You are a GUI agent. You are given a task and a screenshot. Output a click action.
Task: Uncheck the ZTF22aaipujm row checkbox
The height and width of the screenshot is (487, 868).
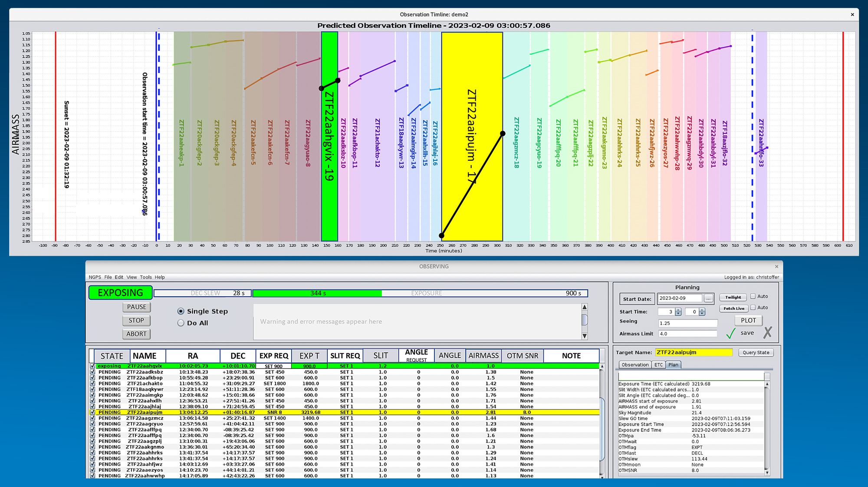[x=92, y=412]
